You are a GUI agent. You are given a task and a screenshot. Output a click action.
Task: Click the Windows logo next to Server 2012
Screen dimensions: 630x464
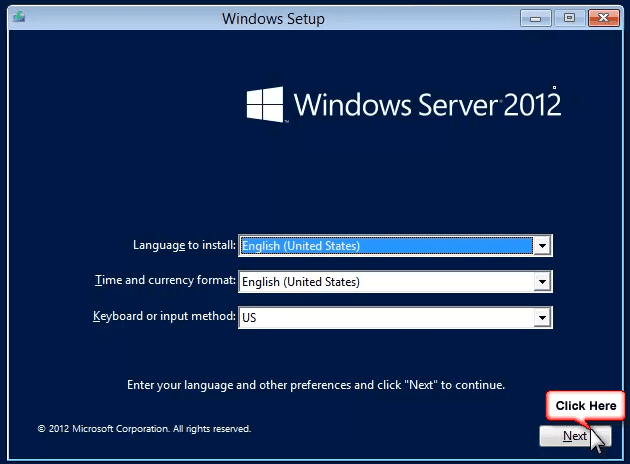click(x=265, y=104)
